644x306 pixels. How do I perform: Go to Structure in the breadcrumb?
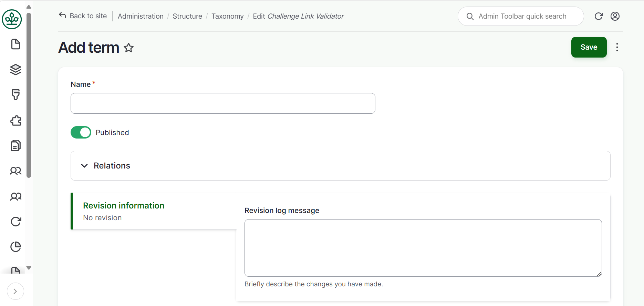point(187,16)
